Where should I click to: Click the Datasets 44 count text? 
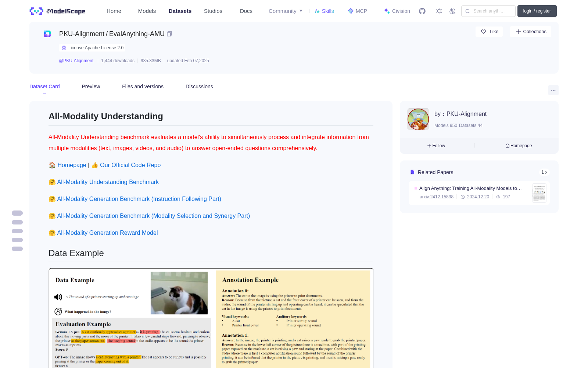point(471,125)
